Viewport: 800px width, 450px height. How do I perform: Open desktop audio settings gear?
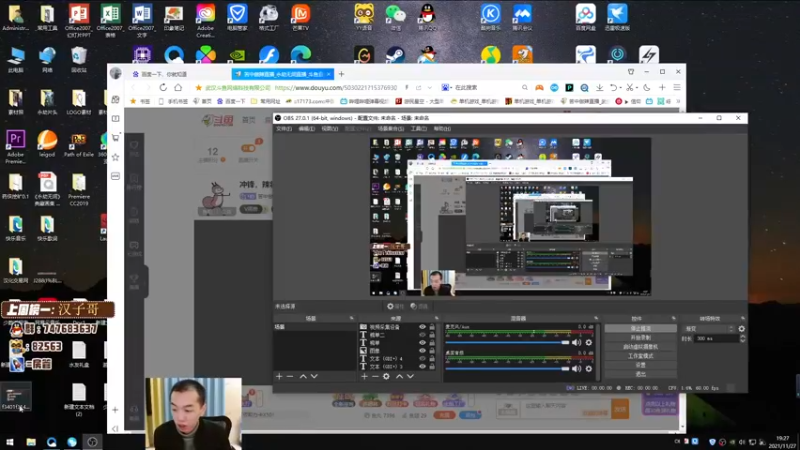589,368
